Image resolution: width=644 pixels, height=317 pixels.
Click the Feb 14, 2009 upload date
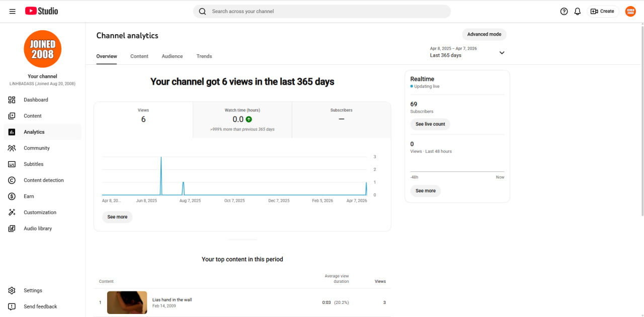click(164, 306)
